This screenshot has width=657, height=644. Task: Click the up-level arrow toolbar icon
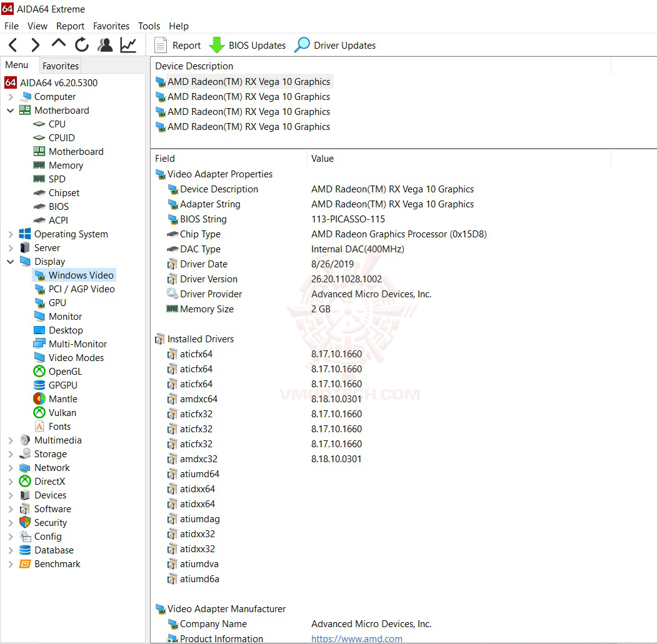pyautogui.click(x=59, y=44)
